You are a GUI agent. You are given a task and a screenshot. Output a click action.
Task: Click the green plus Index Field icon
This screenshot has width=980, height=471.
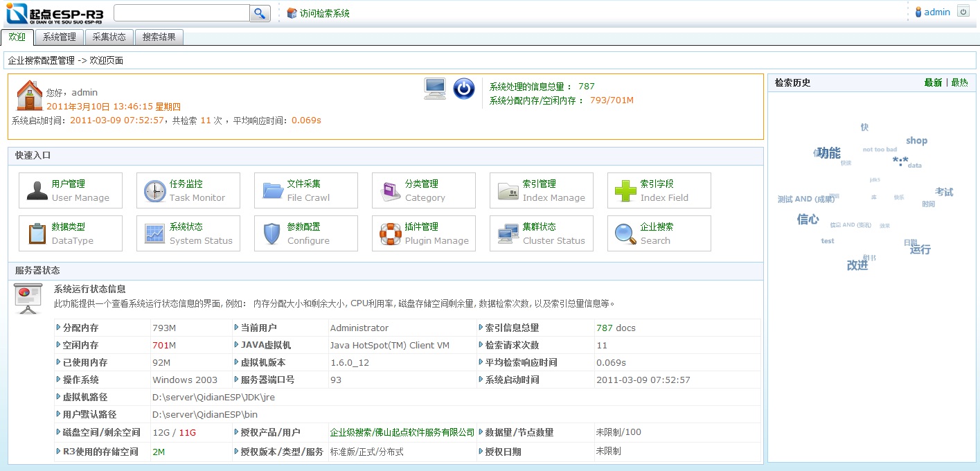click(x=625, y=190)
